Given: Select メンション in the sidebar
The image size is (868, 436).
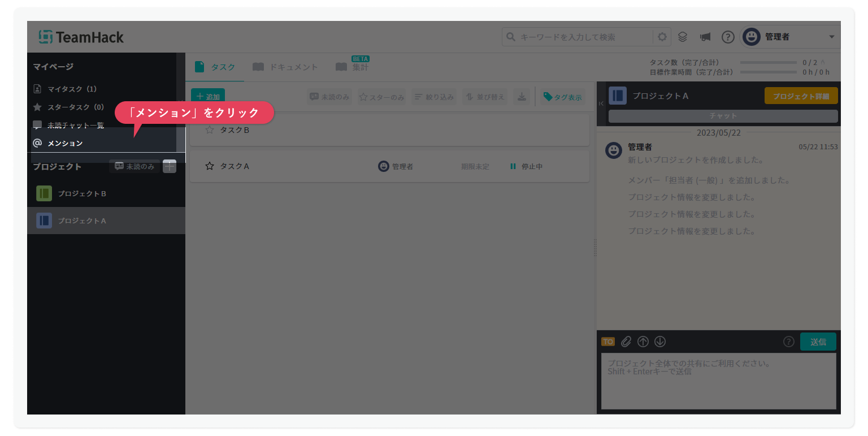Looking at the screenshot, I should [65, 143].
